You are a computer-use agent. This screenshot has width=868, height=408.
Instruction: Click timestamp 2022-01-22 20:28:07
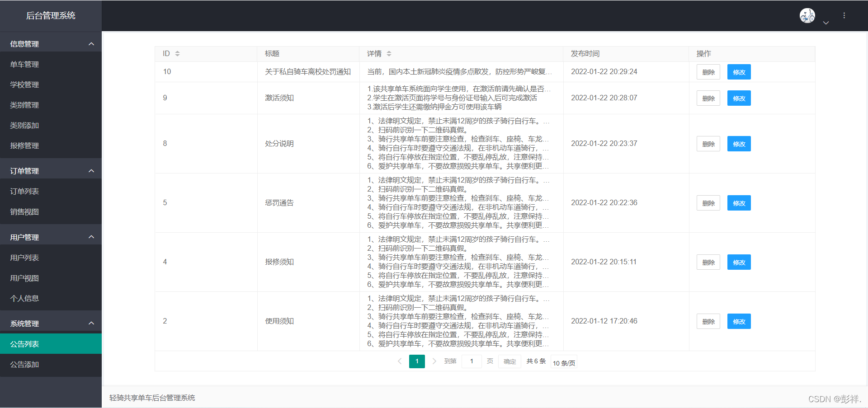(x=604, y=98)
